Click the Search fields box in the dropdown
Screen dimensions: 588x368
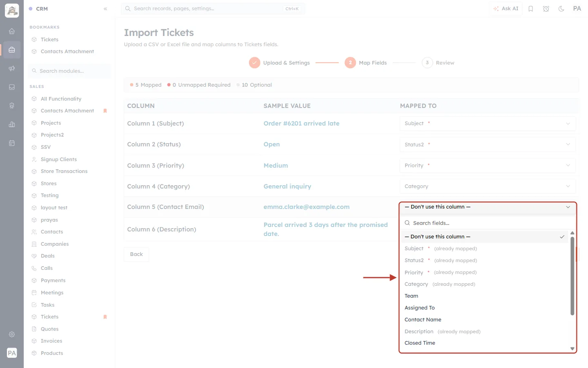pos(488,223)
